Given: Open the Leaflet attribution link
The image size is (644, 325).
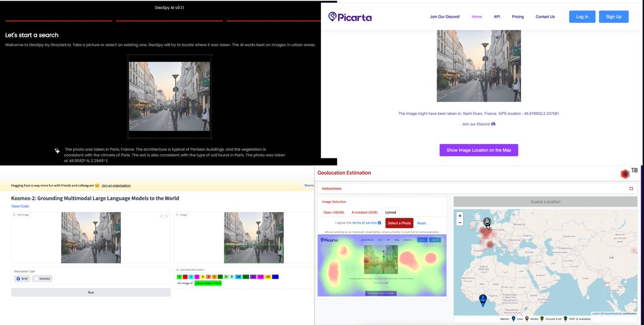Looking at the screenshot, I should pos(596,313).
